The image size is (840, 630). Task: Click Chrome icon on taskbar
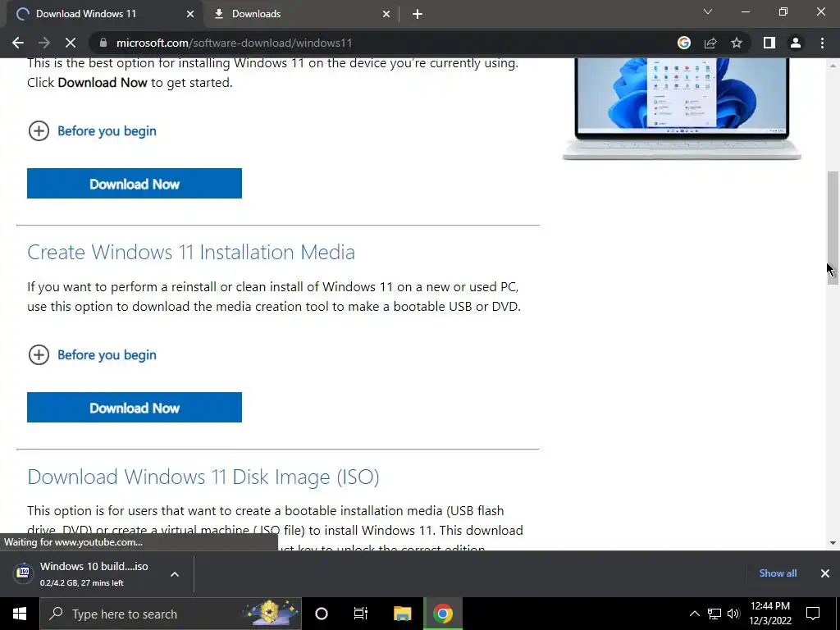[443, 614]
